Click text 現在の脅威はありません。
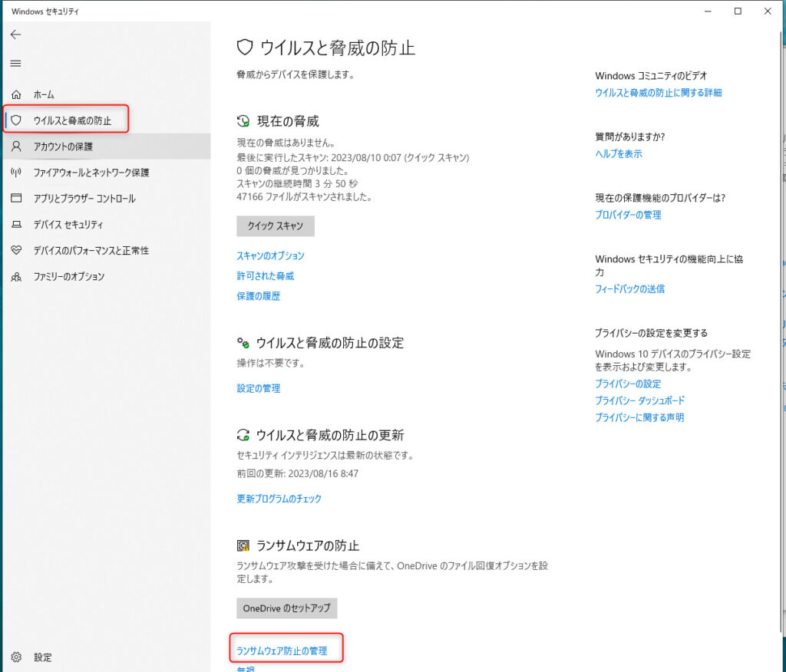The image size is (786, 672). pyautogui.click(x=286, y=143)
